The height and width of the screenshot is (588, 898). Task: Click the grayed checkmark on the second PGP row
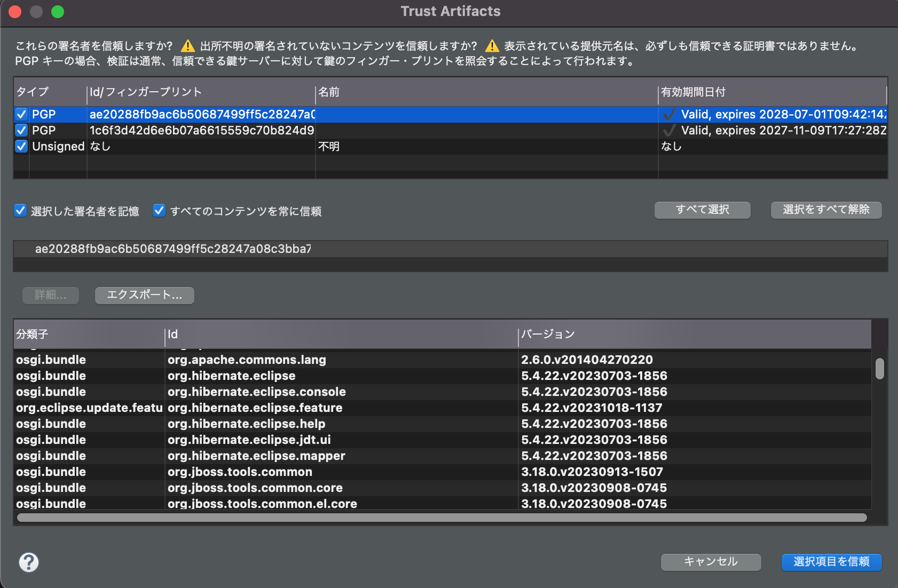tap(668, 130)
